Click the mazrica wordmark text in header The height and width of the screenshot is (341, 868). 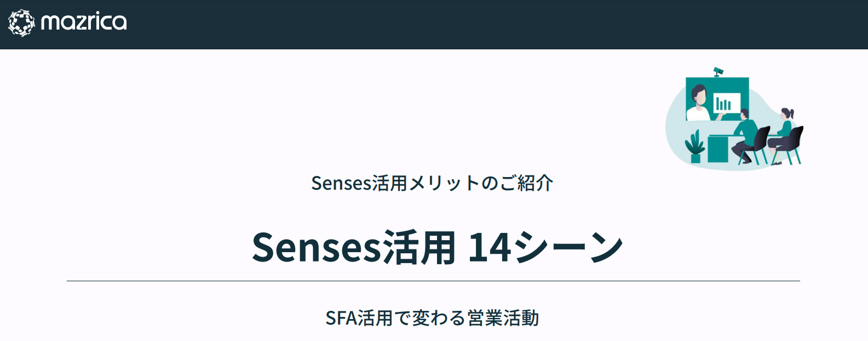tap(84, 22)
